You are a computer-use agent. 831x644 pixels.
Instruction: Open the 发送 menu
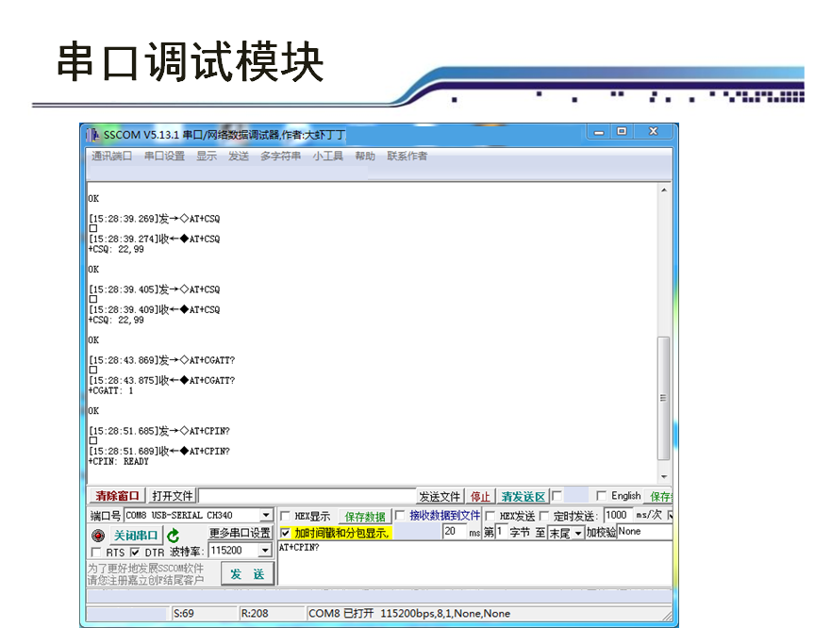tap(239, 156)
